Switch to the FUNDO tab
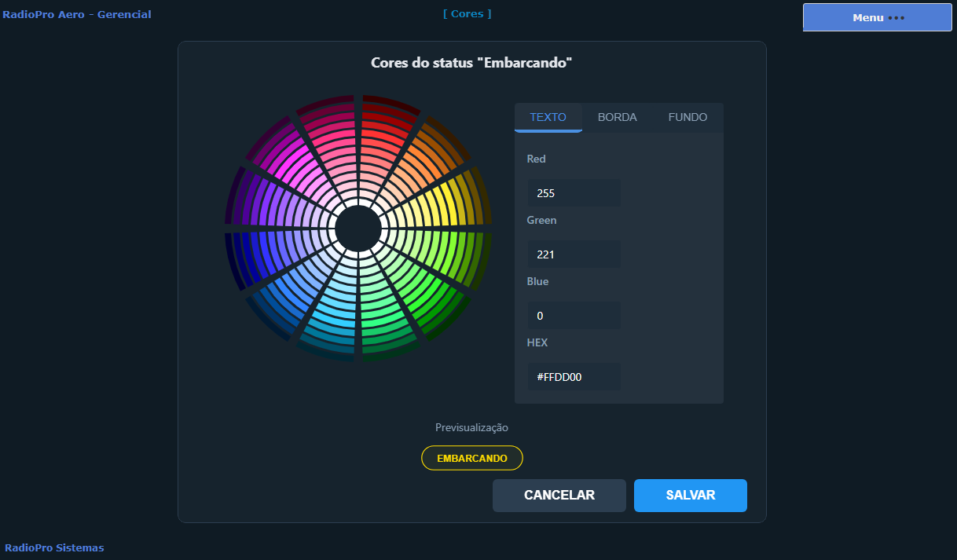This screenshot has width=957, height=560. coord(687,117)
